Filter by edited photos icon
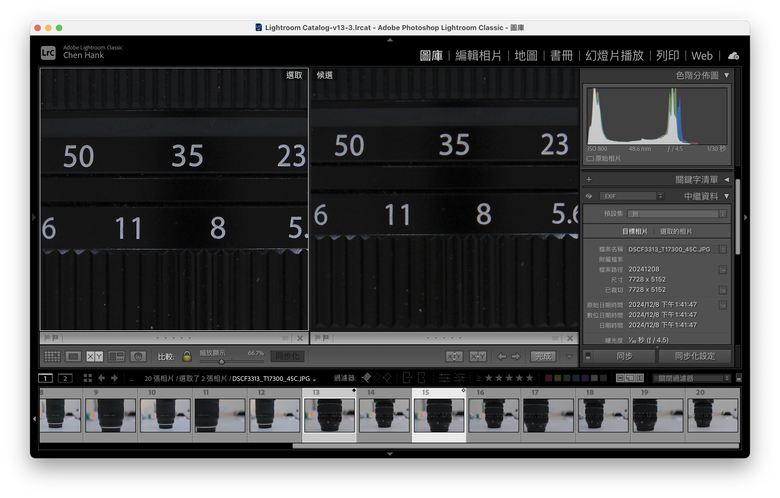Image resolution: width=780 pixels, height=498 pixels. (444, 378)
